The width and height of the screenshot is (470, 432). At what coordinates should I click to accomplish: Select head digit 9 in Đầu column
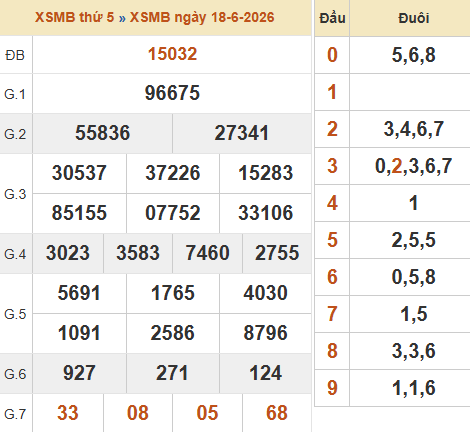pos(332,388)
